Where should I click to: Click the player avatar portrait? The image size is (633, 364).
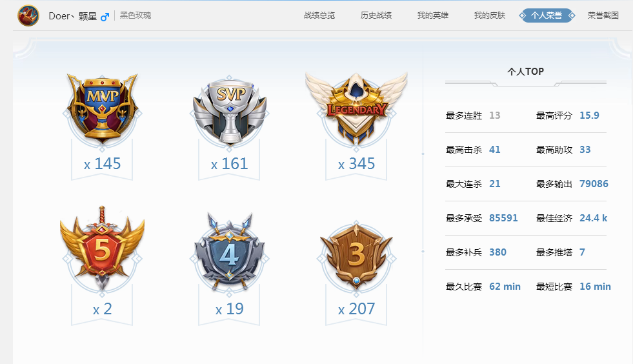point(28,15)
